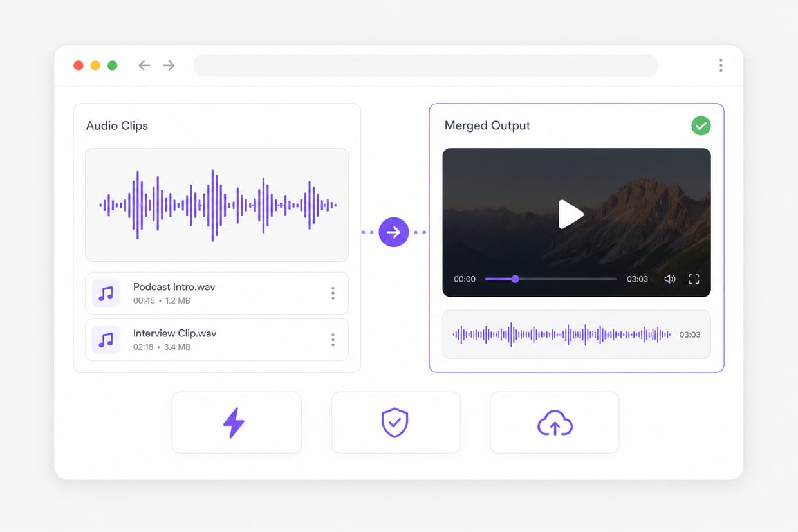The image size is (798, 532).
Task: Click the large Audio Clips waveform preview
Action: click(217, 205)
